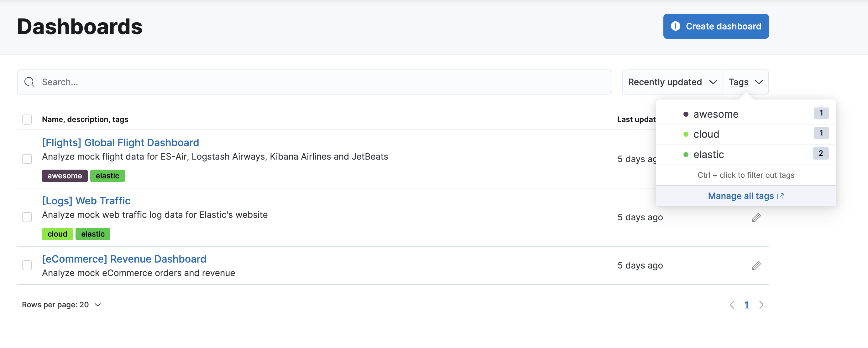
Task: Go to the previous page arrow
Action: point(732,305)
